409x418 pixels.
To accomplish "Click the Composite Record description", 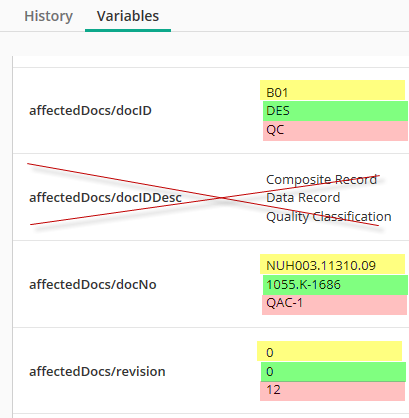I will [321, 179].
